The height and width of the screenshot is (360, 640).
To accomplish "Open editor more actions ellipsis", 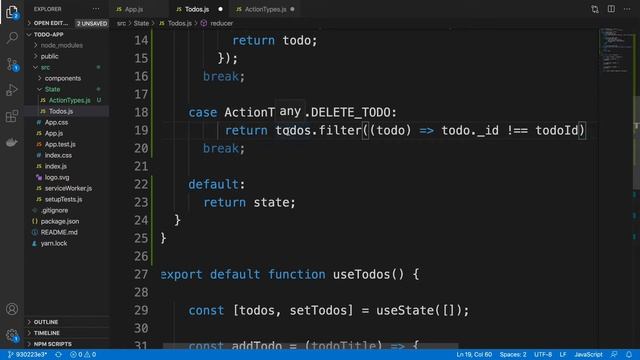I will pos(627,9).
